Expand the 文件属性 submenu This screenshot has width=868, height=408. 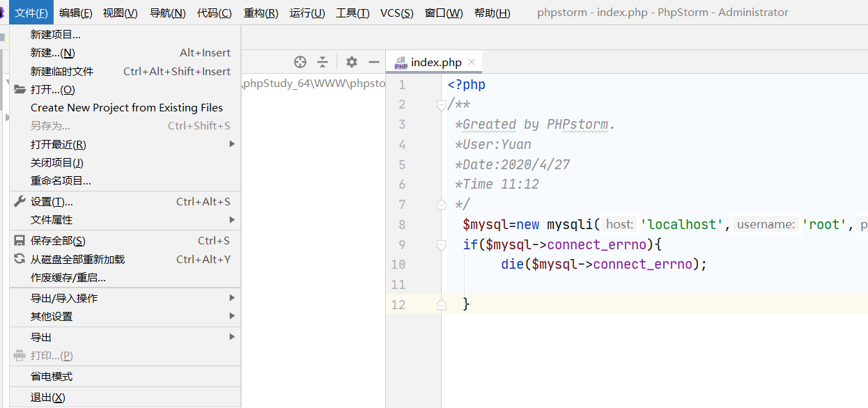(x=125, y=219)
